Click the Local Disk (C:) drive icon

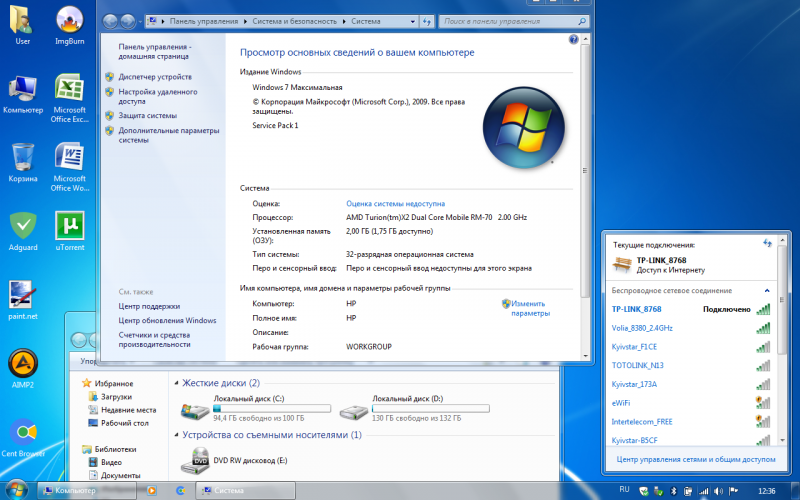(195, 410)
